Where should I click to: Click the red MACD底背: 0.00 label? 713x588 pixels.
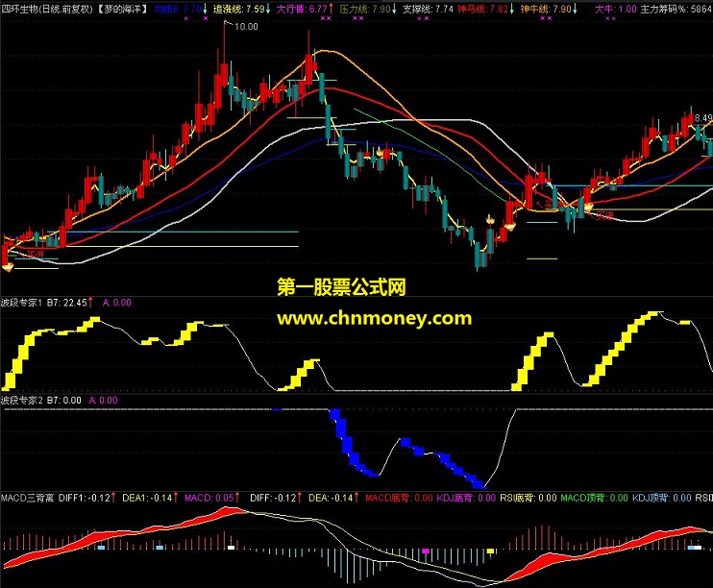(x=399, y=498)
